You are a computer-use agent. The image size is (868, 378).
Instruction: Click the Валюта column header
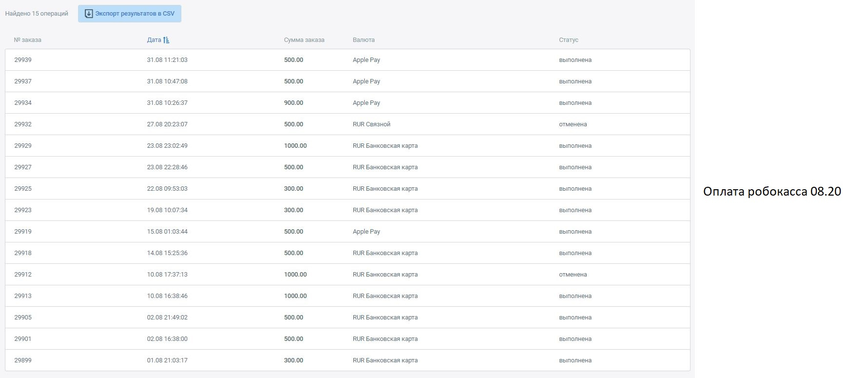point(363,40)
